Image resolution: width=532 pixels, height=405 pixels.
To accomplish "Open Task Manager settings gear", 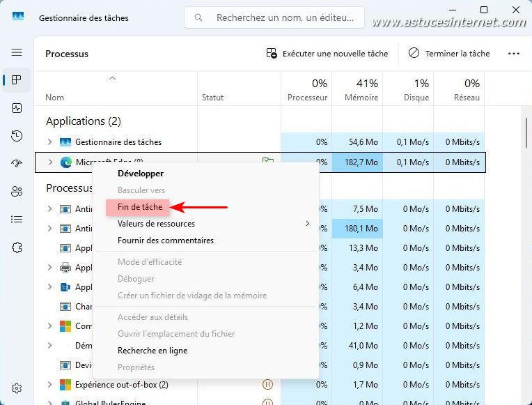I will (17, 388).
